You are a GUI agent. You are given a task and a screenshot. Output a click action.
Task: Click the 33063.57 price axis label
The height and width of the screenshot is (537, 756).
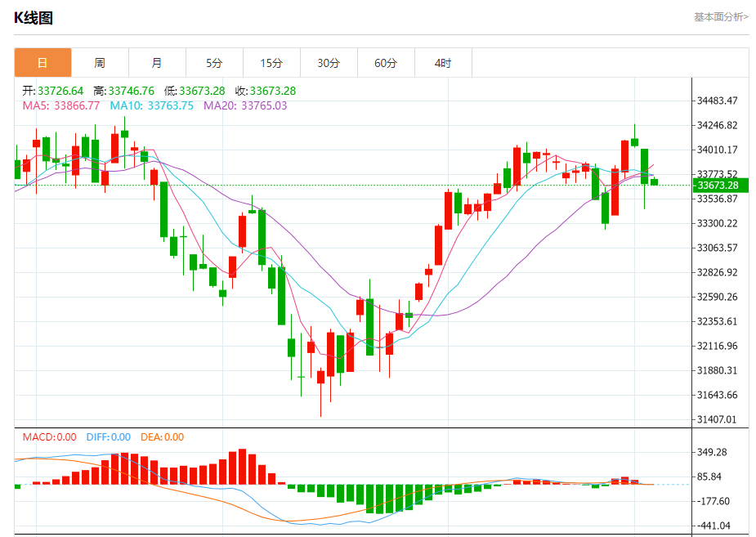point(718,248)
